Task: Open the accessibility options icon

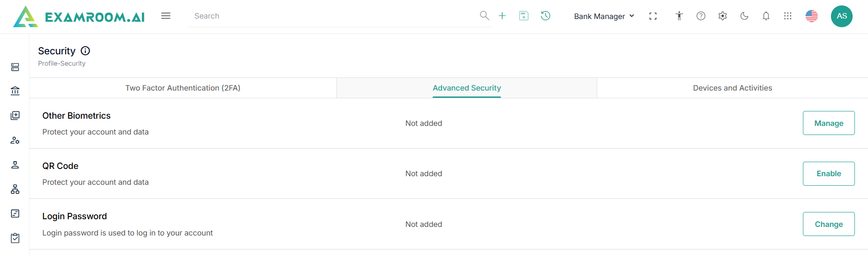Action: 679,16
